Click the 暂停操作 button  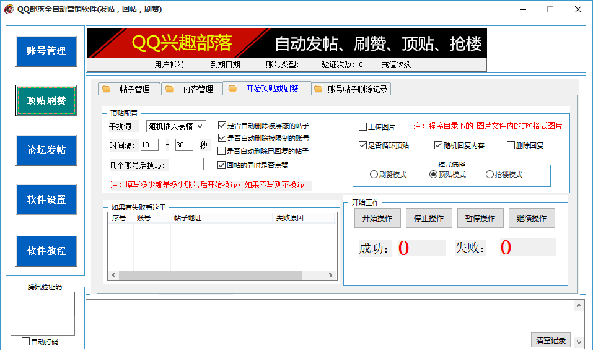[480, 218]
